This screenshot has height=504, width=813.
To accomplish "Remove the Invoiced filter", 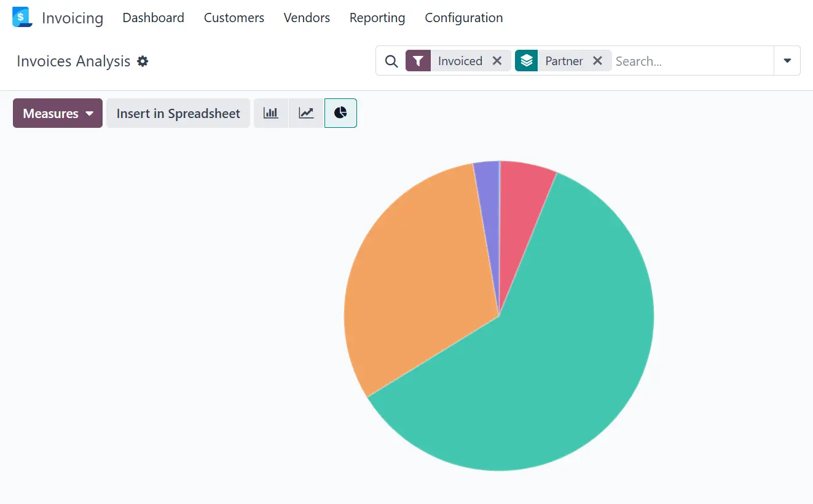I will 497,61.
